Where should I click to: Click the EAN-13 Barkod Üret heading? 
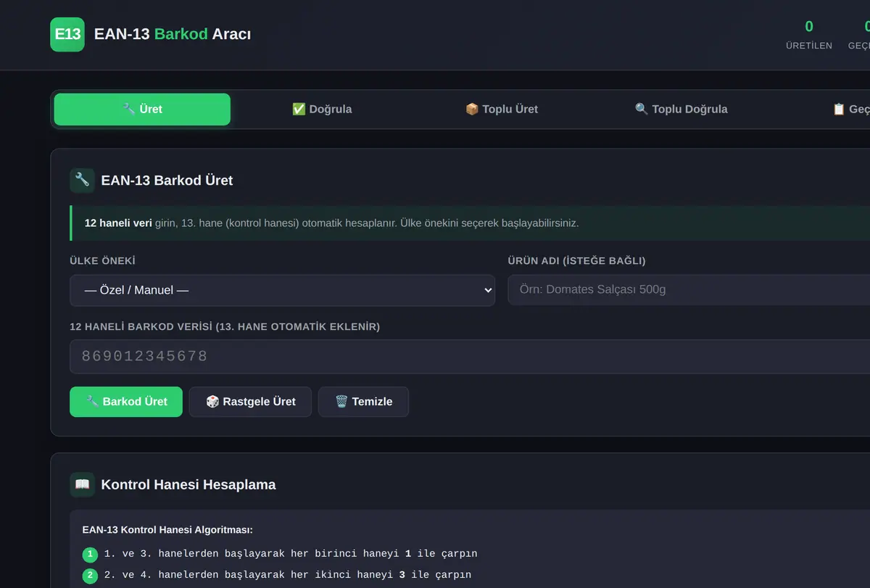pyautogui.click(x=167, y=181)
